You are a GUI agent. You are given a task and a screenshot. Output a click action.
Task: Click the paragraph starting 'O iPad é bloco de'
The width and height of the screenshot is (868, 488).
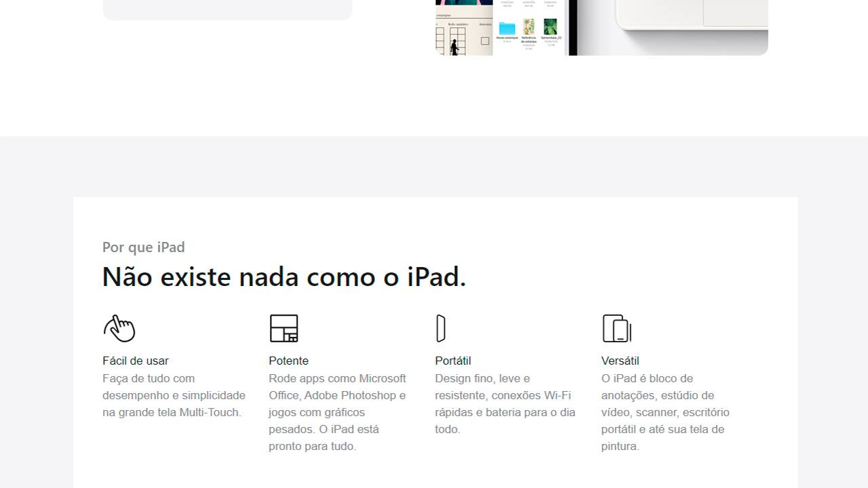pyautogui.click(x=665, y=412)
